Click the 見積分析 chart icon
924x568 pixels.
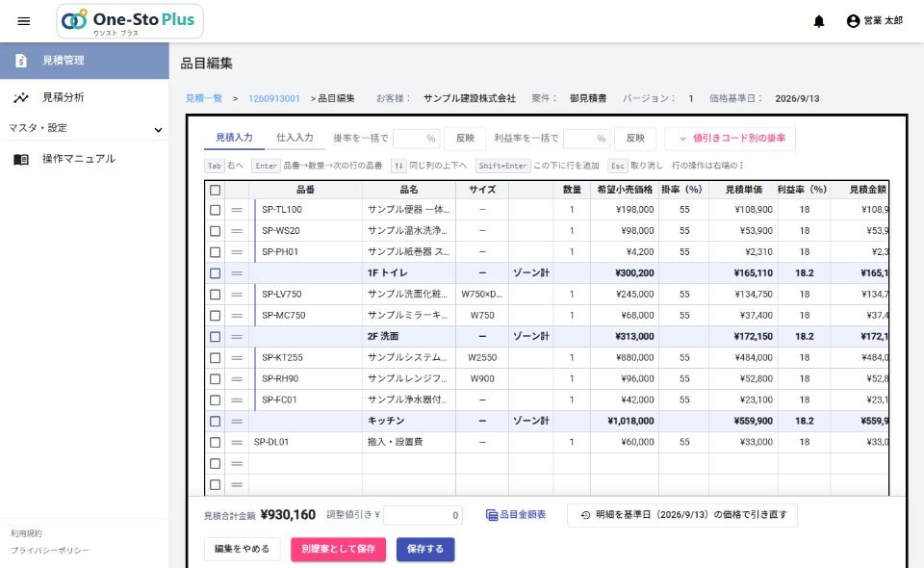click(21, 98)
